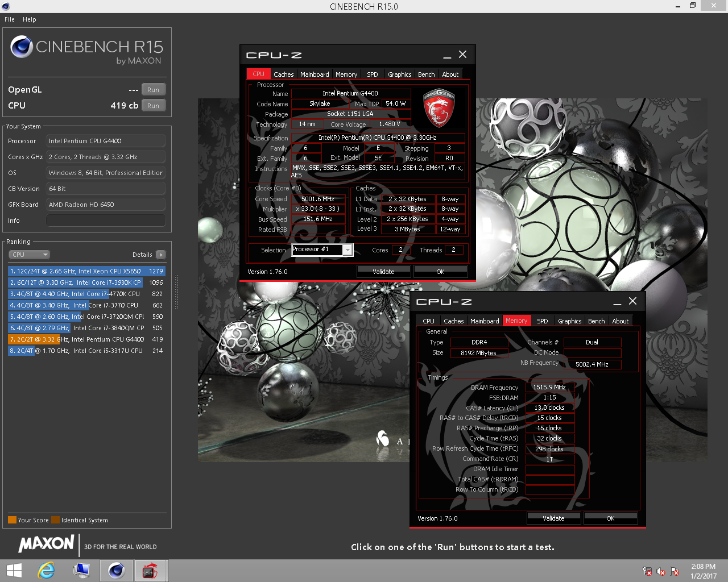Select Mainboard tab in lower CPU-Z window
The height and width of the screenshot is (582, 728).
point(485,321)
